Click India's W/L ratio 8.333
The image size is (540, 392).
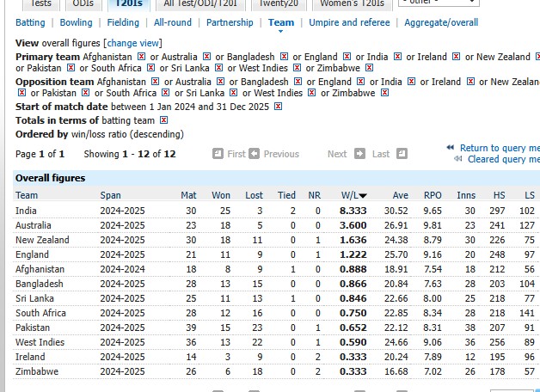[x=353, y=211]
